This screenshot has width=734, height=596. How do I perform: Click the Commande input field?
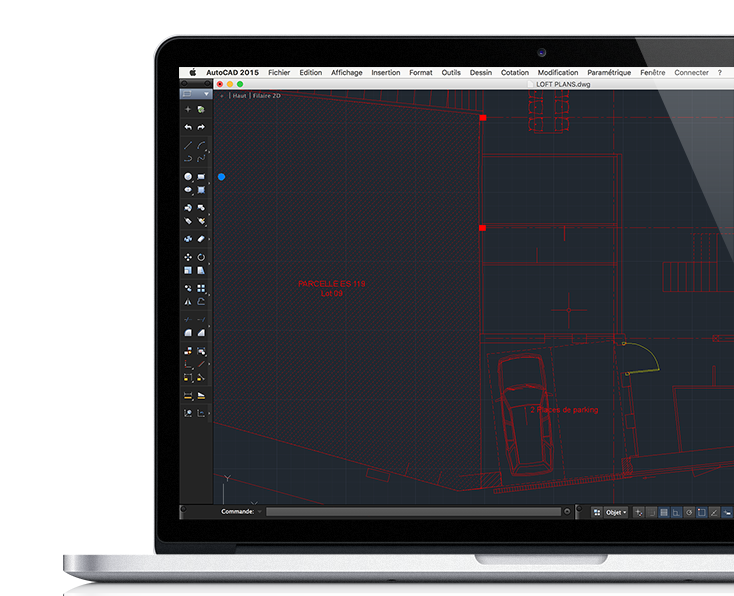[413, 512]
